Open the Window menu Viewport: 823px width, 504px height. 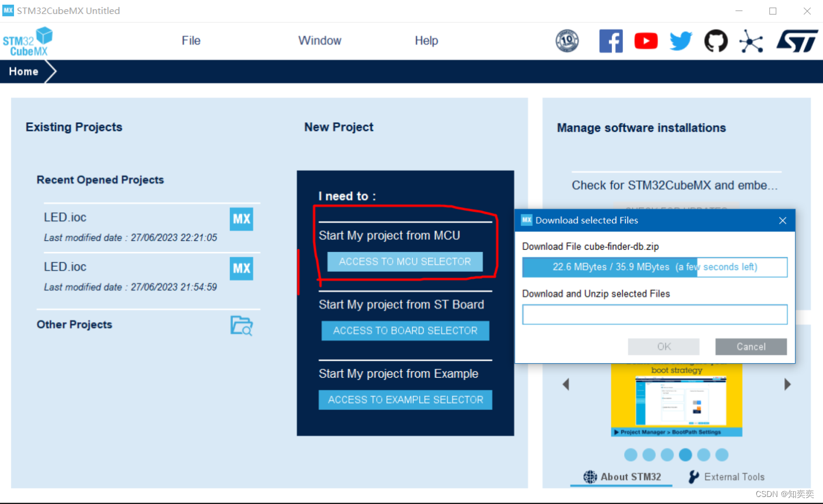coord(320,41)
